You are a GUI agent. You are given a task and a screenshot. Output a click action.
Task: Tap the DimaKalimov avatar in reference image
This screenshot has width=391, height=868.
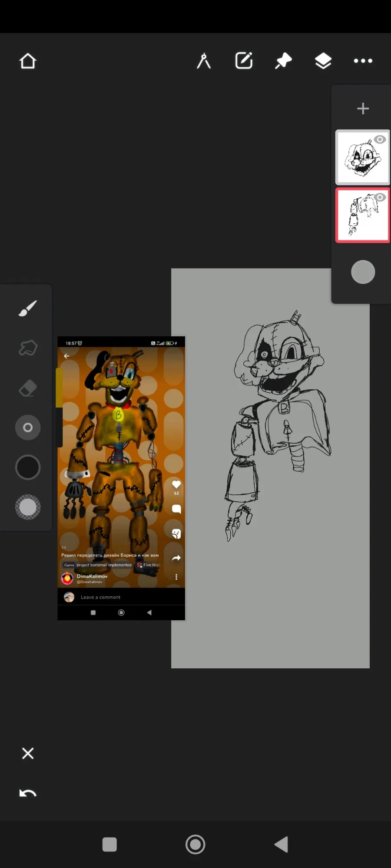point(67,579)
